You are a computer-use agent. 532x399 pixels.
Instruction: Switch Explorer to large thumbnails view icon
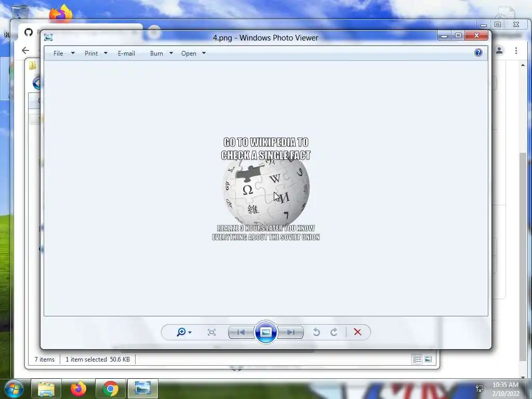tap(428, 359)
